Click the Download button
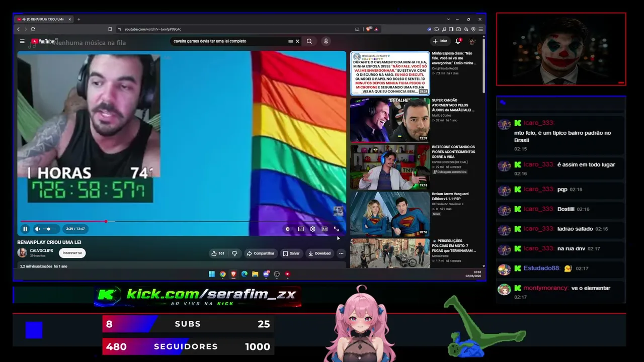This screenshot has width=644, height=362. pos(319,253)
